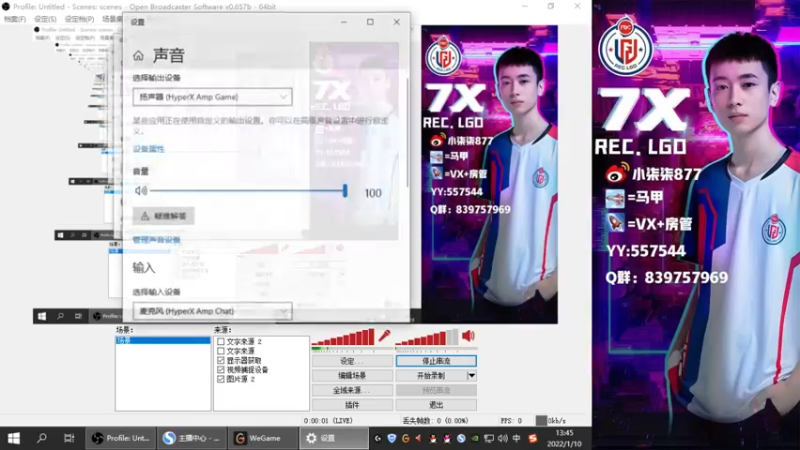Viewport: 800px width, 450px height.
Task: Switch to OBS 'Profile: Unt...' taskbar button
Action: pyautogui.click(x=120, y=438)
